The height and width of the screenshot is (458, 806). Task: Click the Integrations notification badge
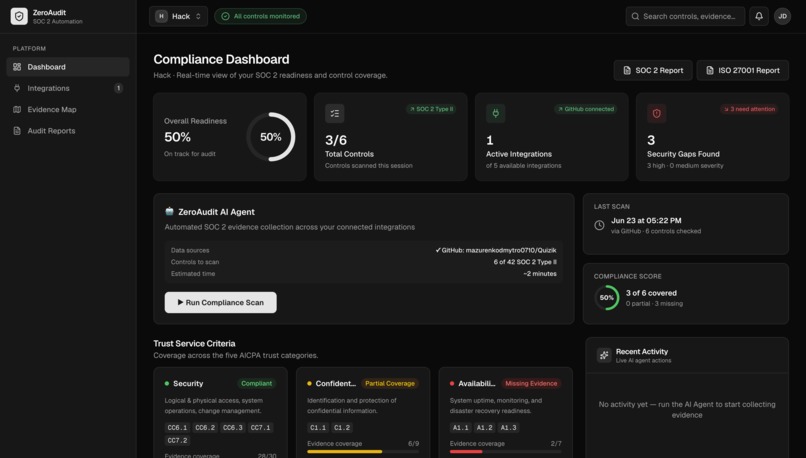118,88
